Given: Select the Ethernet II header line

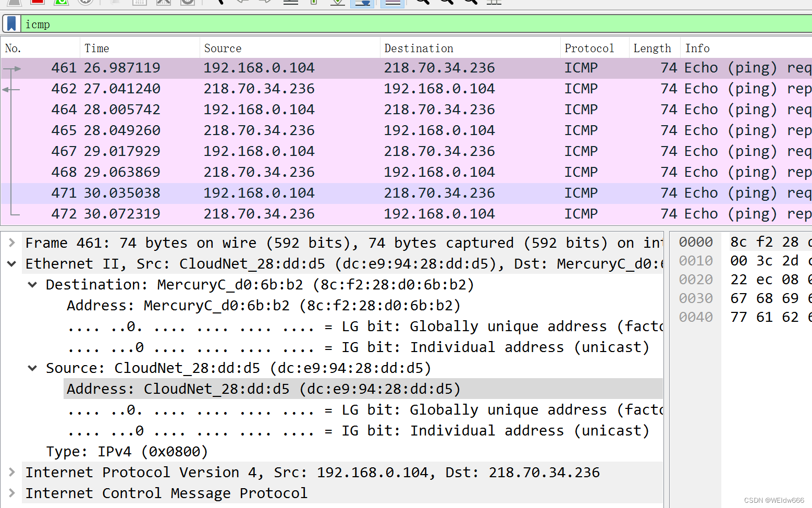Looking at the screenshot, I should [x=343, y=264].
